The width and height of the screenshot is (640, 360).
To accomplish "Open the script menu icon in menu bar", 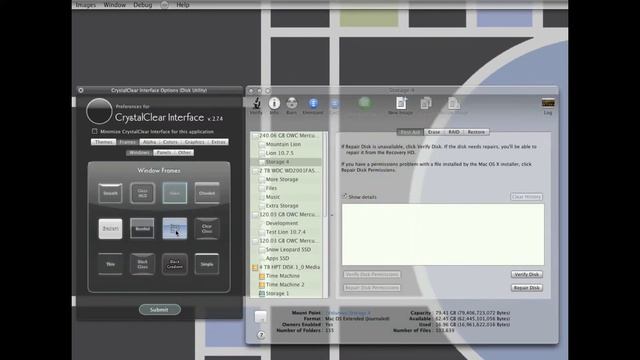I will (164, 5).
